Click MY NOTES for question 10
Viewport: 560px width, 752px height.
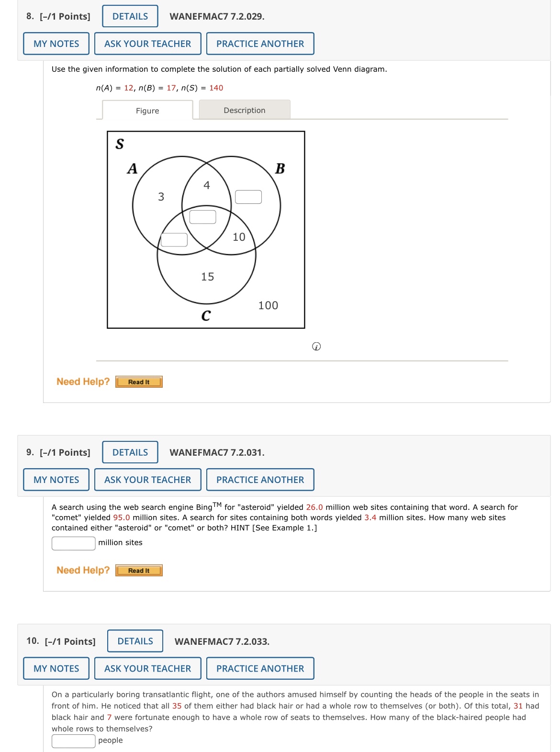point(55,668)
